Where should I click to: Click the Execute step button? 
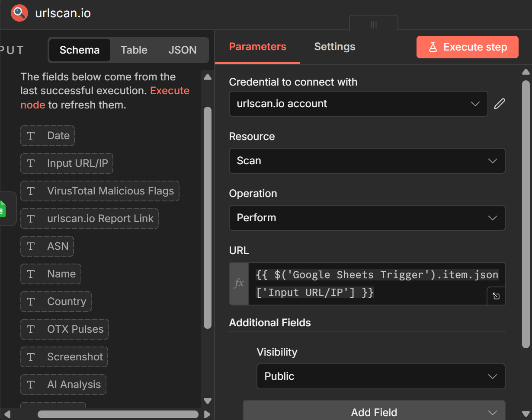coord(467,47)
